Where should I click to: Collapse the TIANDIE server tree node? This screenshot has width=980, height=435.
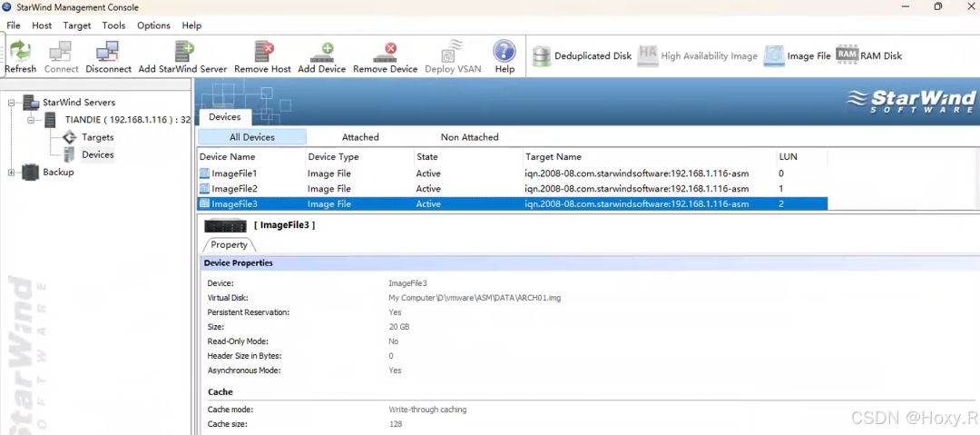click(30, 120)
